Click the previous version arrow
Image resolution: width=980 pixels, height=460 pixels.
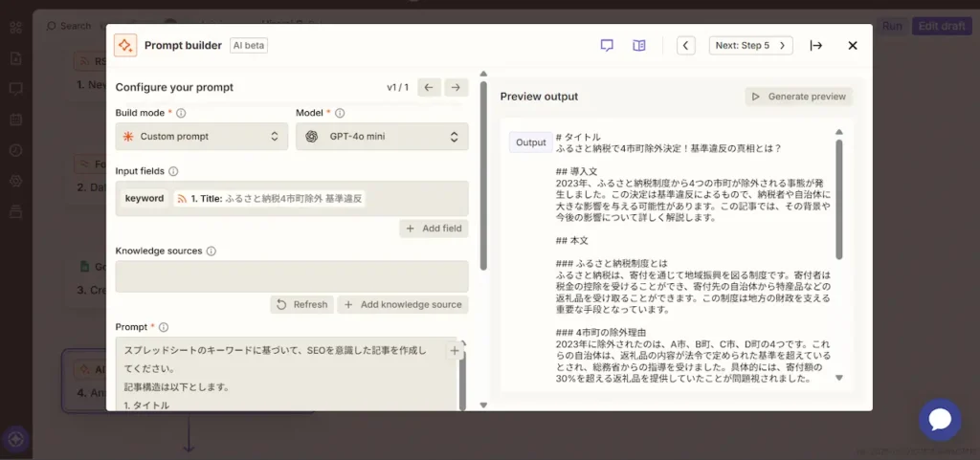point(429,87)
